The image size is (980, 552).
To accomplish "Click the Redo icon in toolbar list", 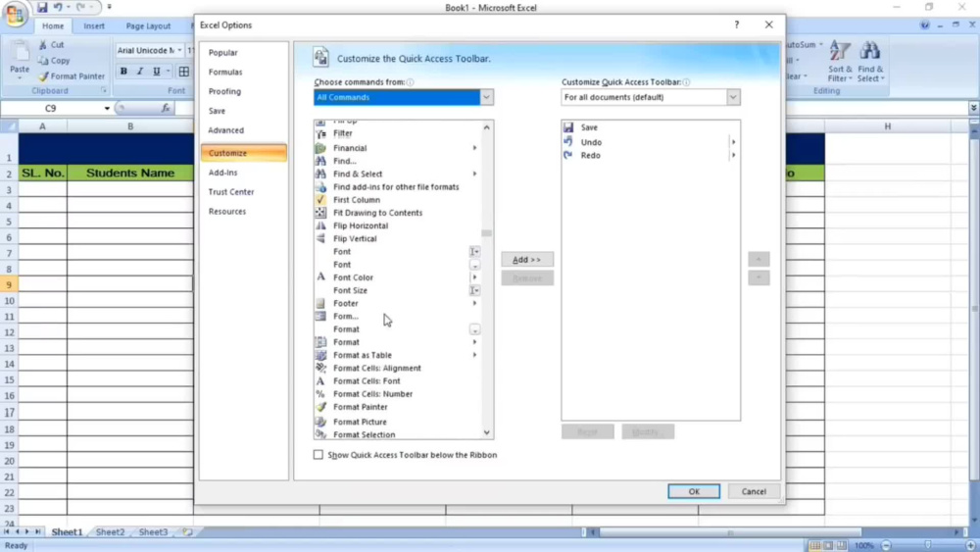I will click(568, 155).
